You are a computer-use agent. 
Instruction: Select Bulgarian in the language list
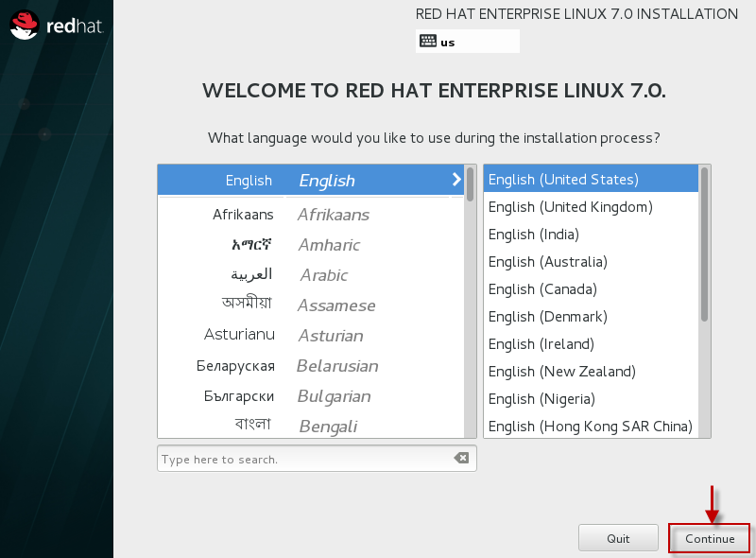coord(311,396)
